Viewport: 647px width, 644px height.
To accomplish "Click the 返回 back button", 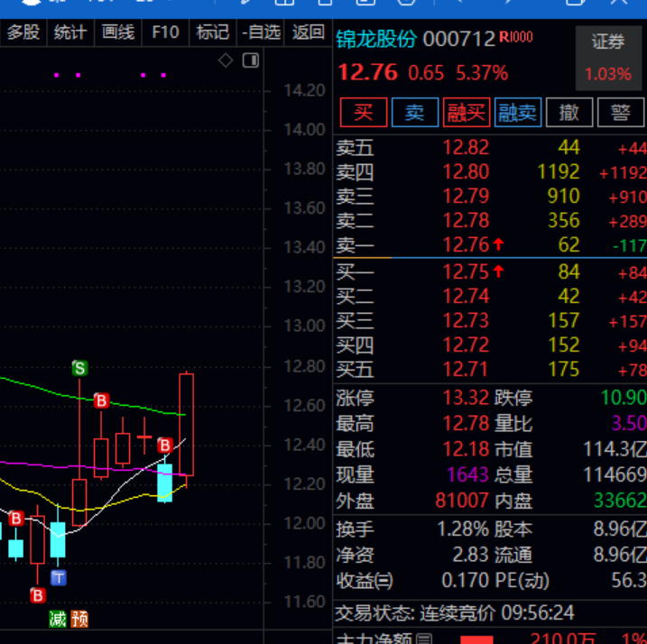I will (309, 32).
